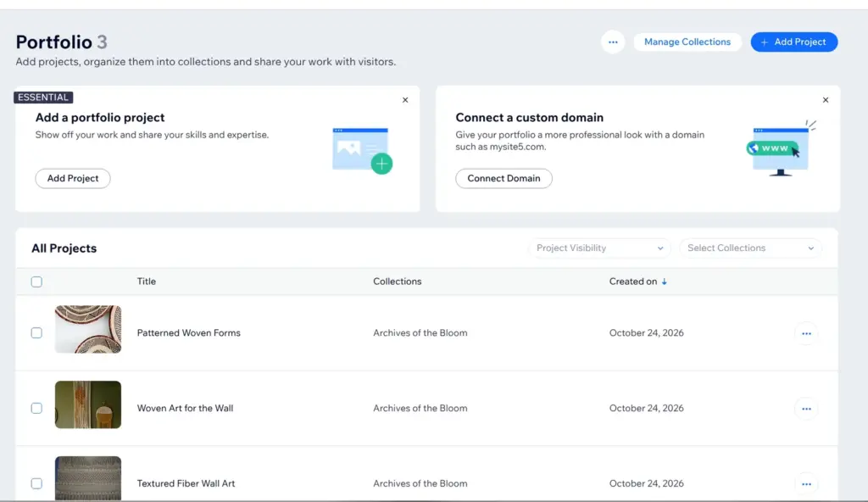The width and height of the screenshot is (868, 502).
Task: Open the more actions menu beside Manage Collections
Action: [613, 42]
